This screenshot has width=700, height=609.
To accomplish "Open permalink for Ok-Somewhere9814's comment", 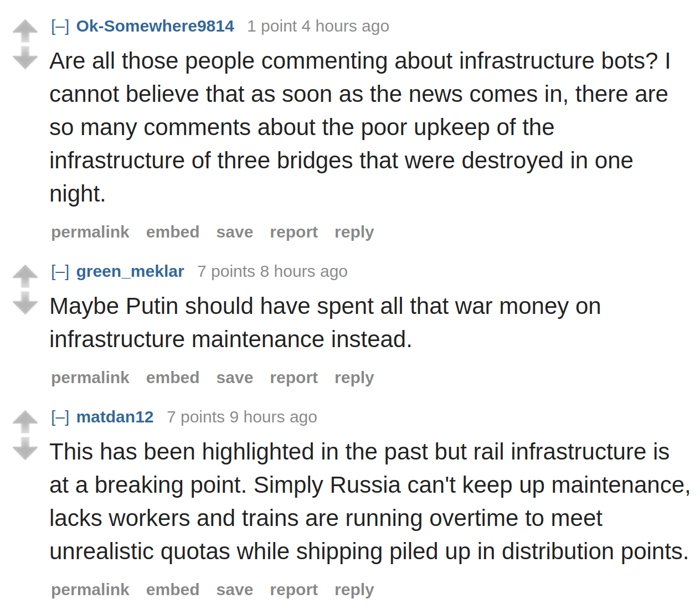I will (90, 232).
